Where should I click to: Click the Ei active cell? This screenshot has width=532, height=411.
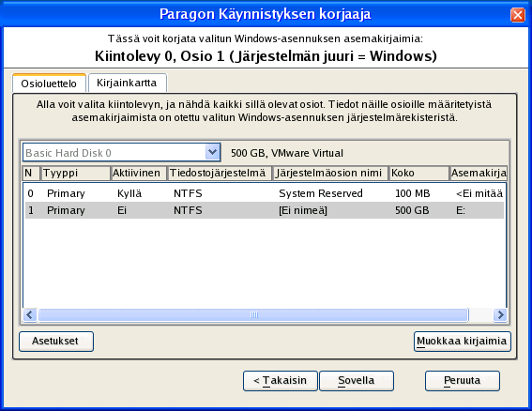click(122, 210)
